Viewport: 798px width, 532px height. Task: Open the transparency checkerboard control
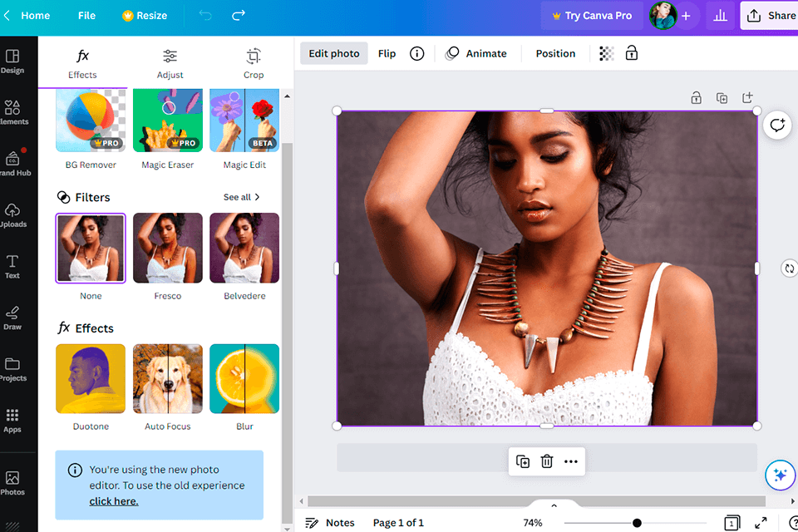click(x=606, y=53)
